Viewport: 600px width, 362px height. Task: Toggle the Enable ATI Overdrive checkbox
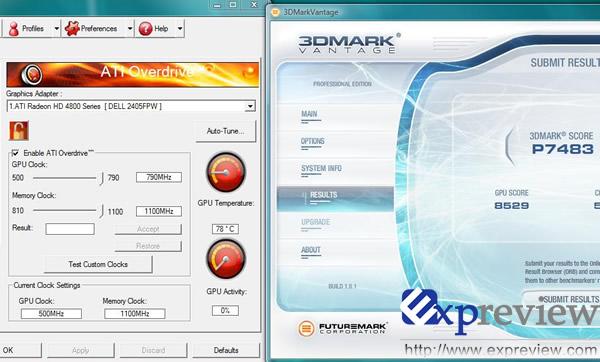tap(15, 153)
